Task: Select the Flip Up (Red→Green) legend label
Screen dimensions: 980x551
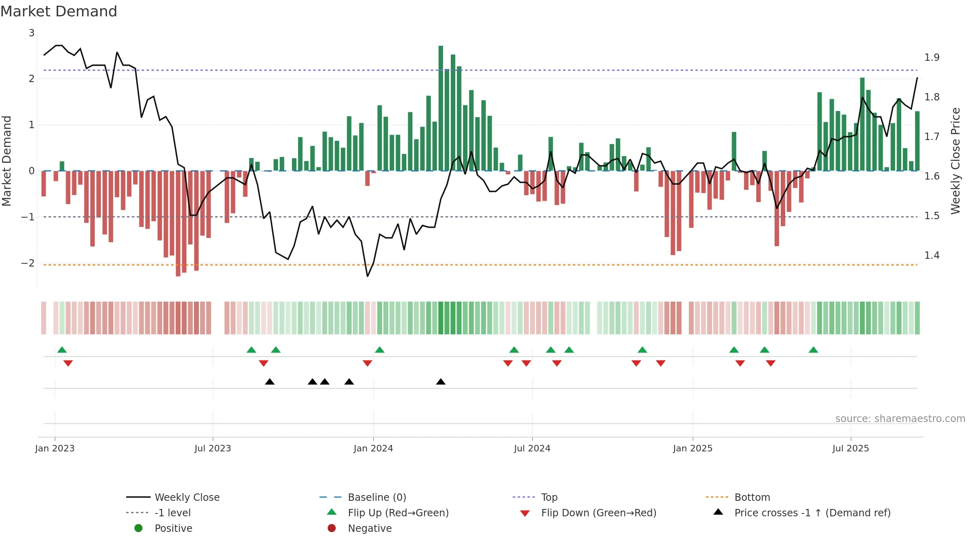Action: (x=399, y=513)
